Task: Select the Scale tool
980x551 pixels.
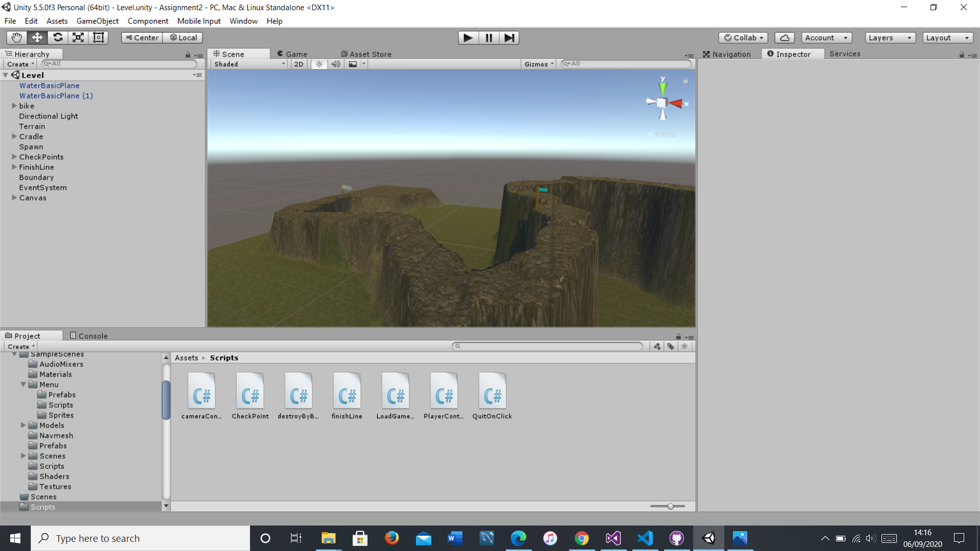Action: (x=78, y=38)
